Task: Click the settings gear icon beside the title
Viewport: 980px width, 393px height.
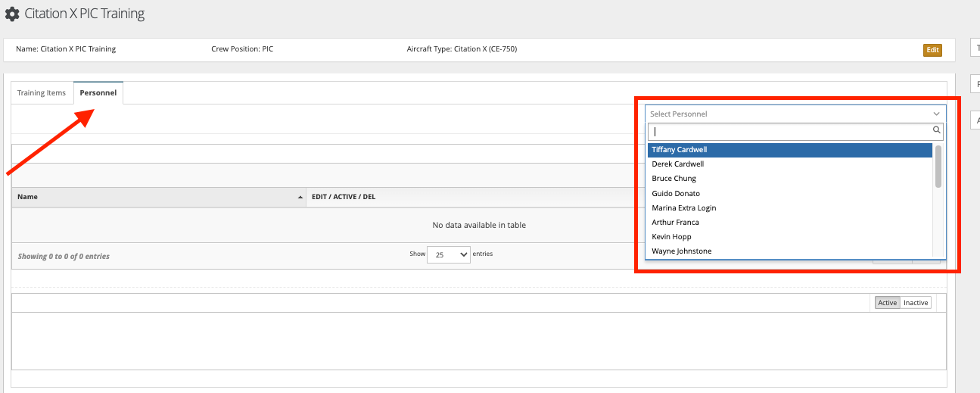Action: pyautogui.click(x=12, y=14)
